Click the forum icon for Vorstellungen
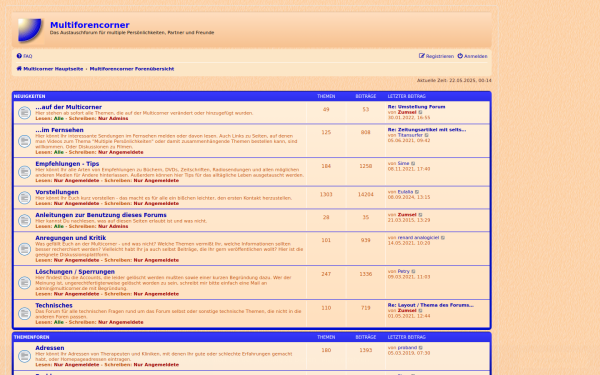Viewport: 600px width, 375px height. [x=24, y=198]
